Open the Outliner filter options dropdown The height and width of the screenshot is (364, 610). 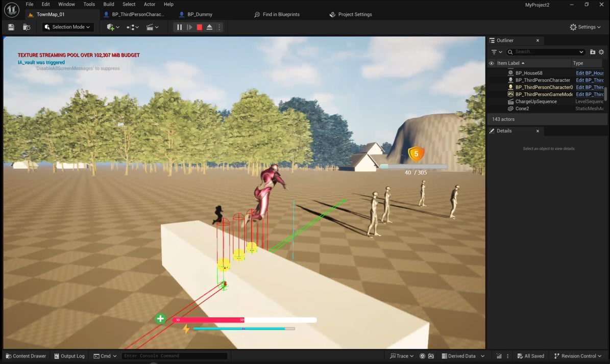(x=496, y=52)
